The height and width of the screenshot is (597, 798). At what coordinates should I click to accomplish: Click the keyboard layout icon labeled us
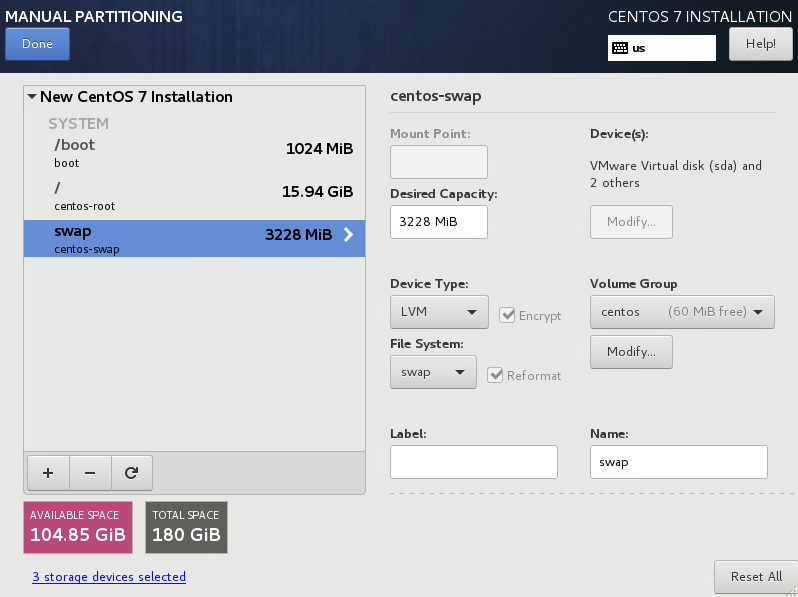pos(620,47)
